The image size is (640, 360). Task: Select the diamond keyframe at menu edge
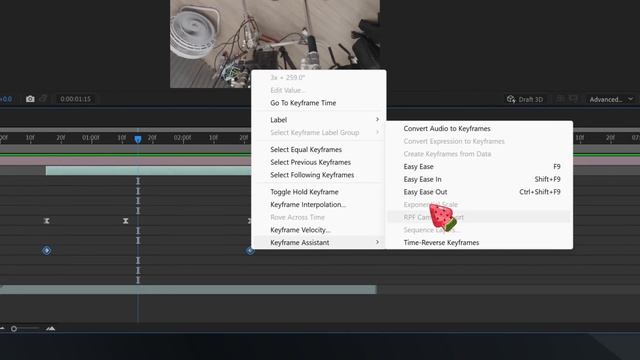tap(250, 251)
